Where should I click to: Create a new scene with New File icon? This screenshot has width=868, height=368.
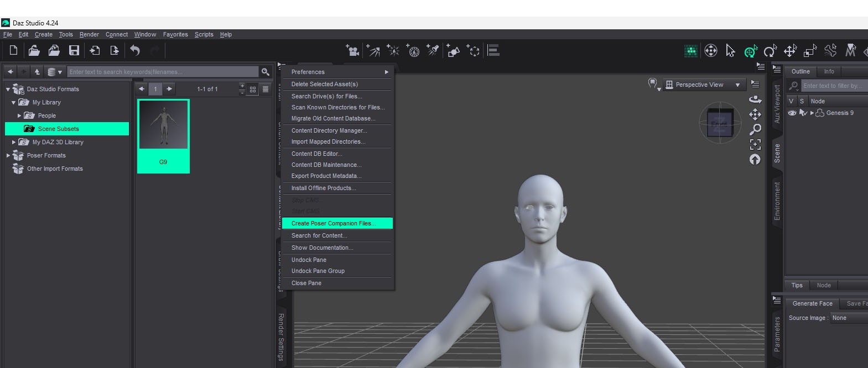coord(13,51)
